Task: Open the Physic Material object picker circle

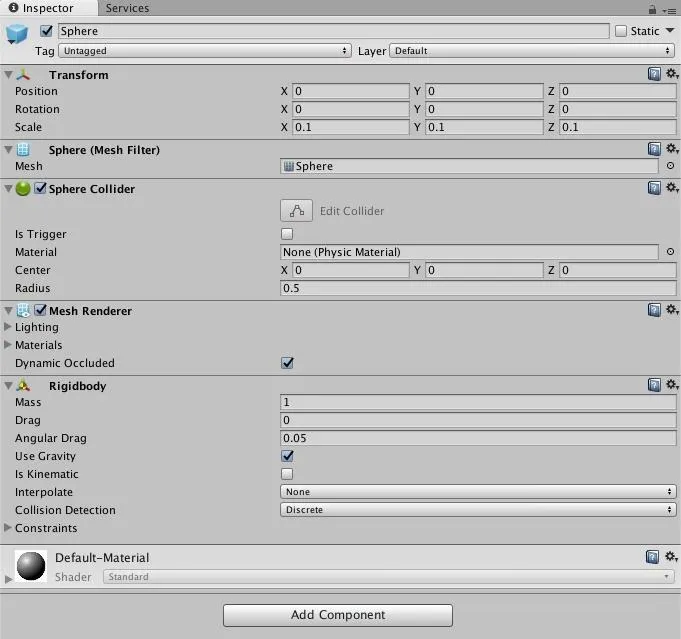Action: (x=670, y=252)
